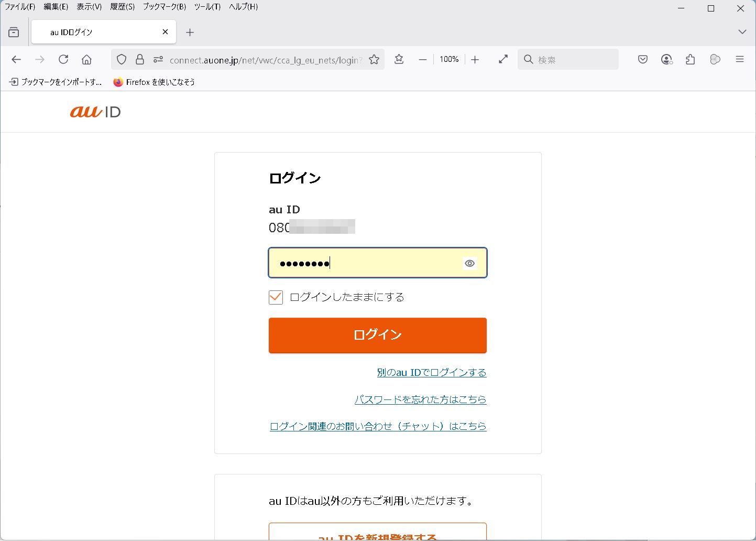This screenshot has height=541, width=756.
Task: Show site security info via padlock icon
Action: [x=139, y=60]
